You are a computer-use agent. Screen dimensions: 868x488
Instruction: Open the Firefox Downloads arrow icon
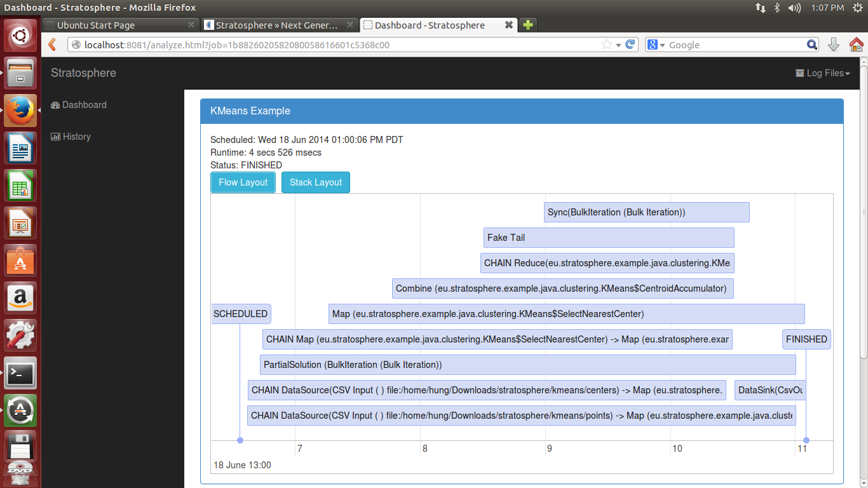point(834,44)
